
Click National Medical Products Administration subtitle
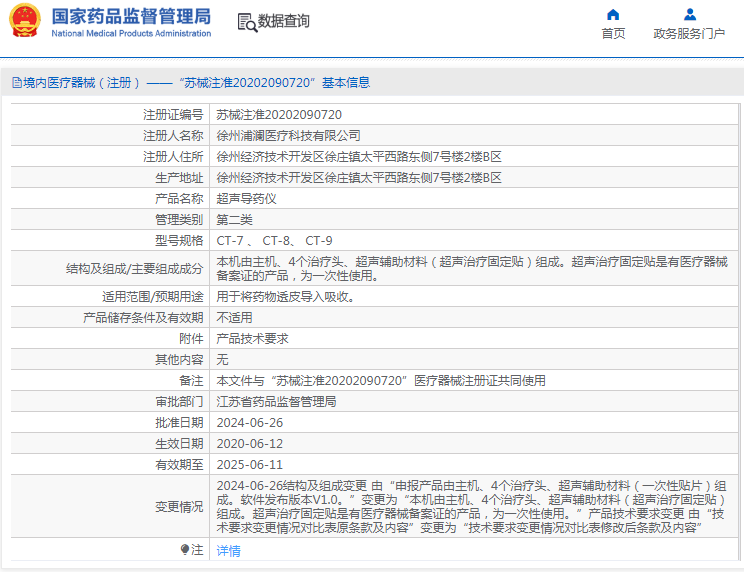tap(131, 33)
